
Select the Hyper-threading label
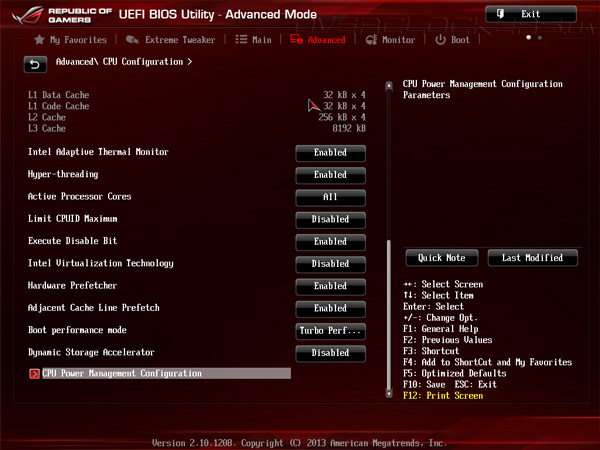point(63,174)
